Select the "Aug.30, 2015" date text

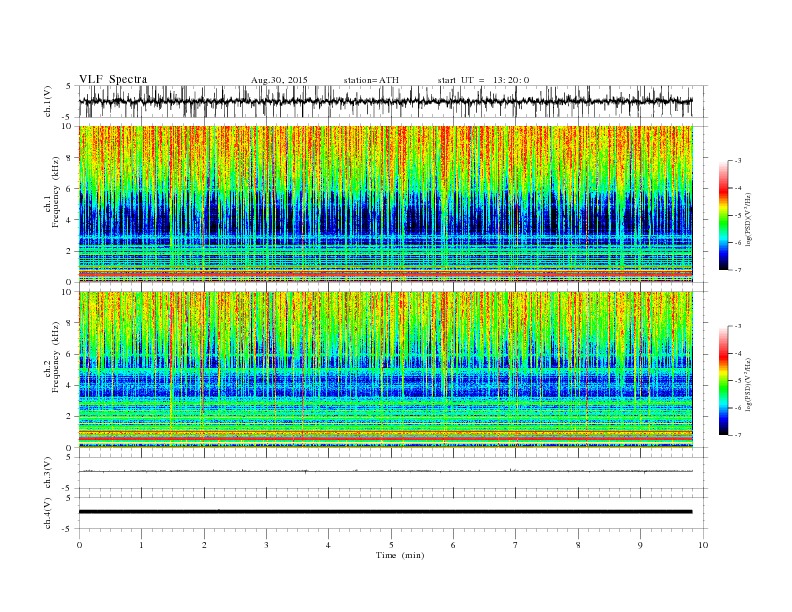(x=279, y=80)
